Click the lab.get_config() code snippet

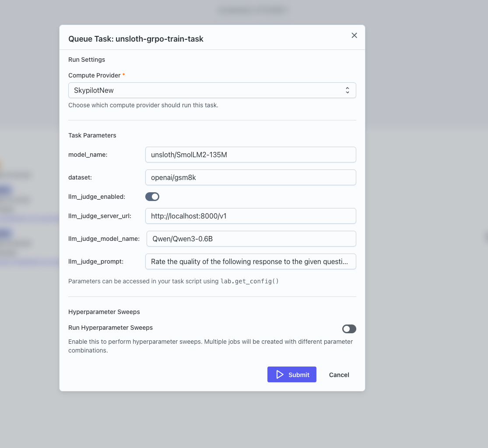click(x=249, y=281)
